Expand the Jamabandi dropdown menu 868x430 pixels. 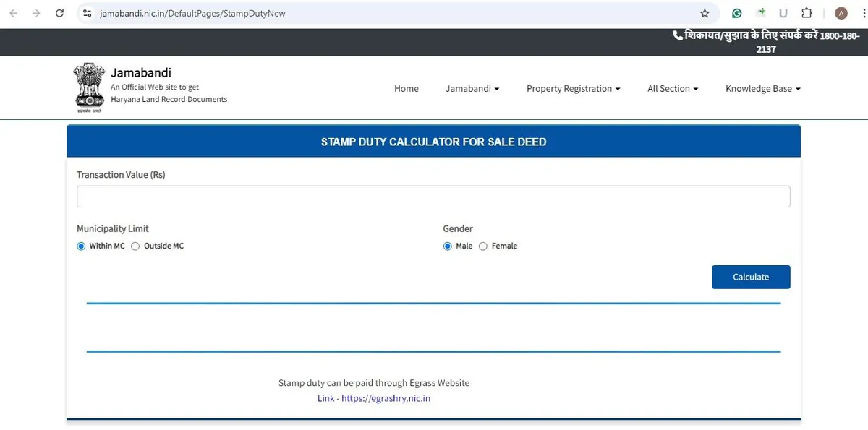(x=472, y=89)
